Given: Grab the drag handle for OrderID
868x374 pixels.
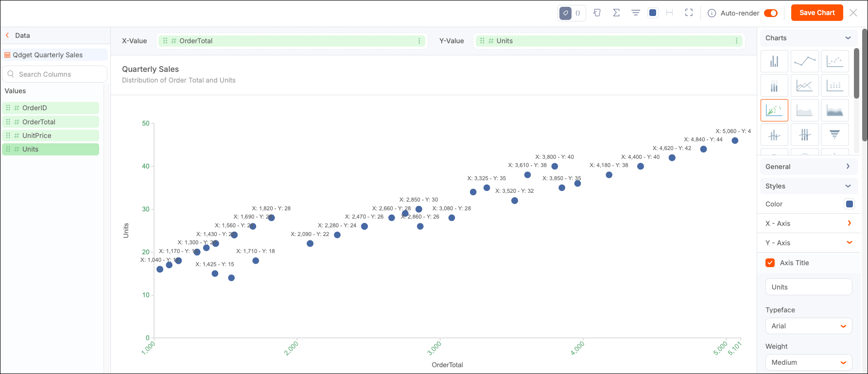Looking at the screenshot, I should click(x=8, y=108).
